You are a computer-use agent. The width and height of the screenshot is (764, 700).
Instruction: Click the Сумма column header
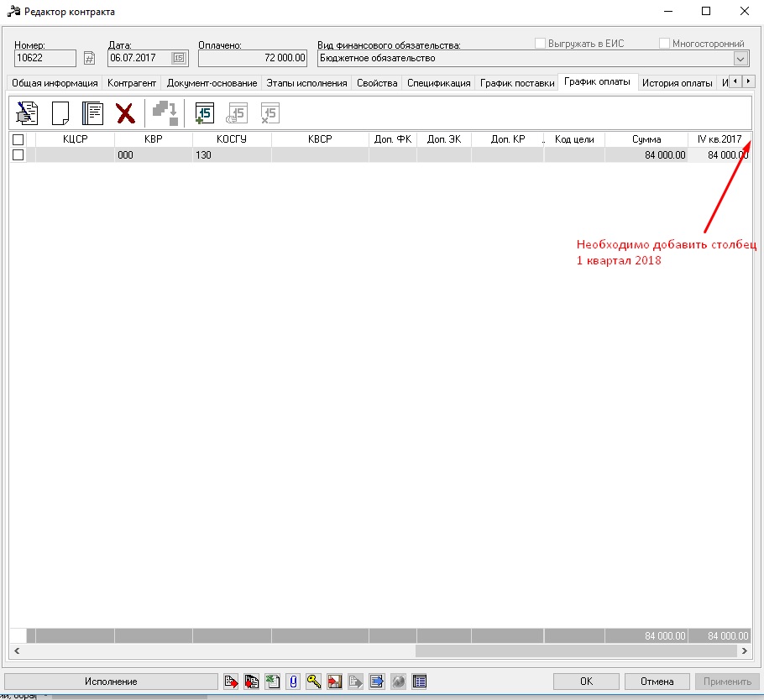[646, 139]
